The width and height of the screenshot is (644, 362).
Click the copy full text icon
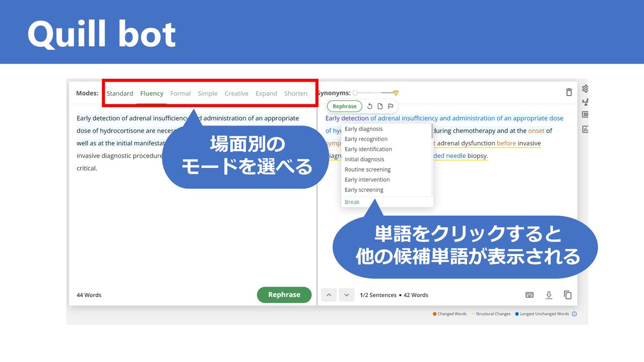[x=568, y=295]
